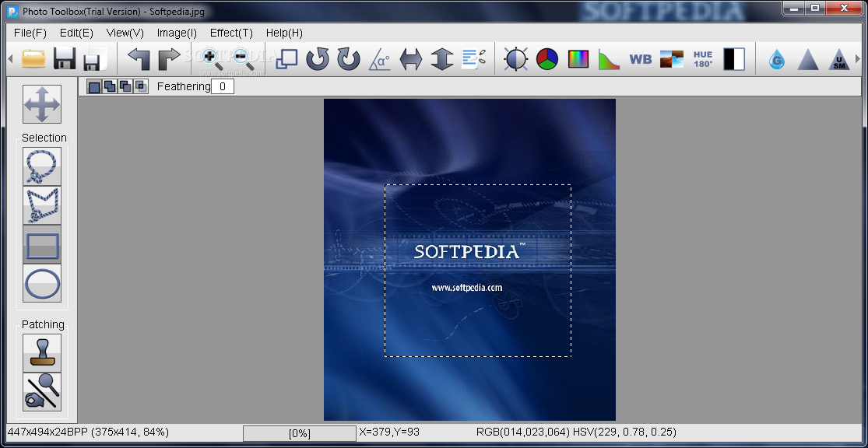Open the Edit(E) menu
The image size is (868, 448).
click(x=76, y=33)
